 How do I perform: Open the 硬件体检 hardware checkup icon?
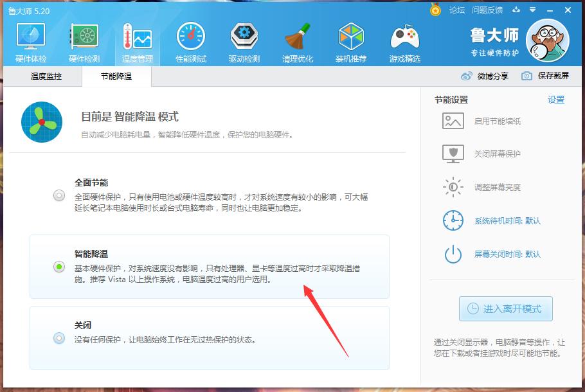(31, 36)
